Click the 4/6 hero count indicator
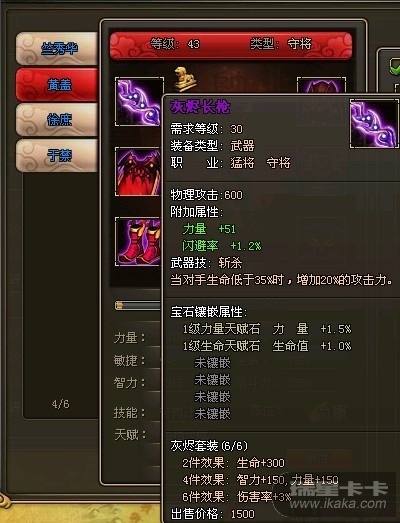400x523 pixels. click(60, 404)
